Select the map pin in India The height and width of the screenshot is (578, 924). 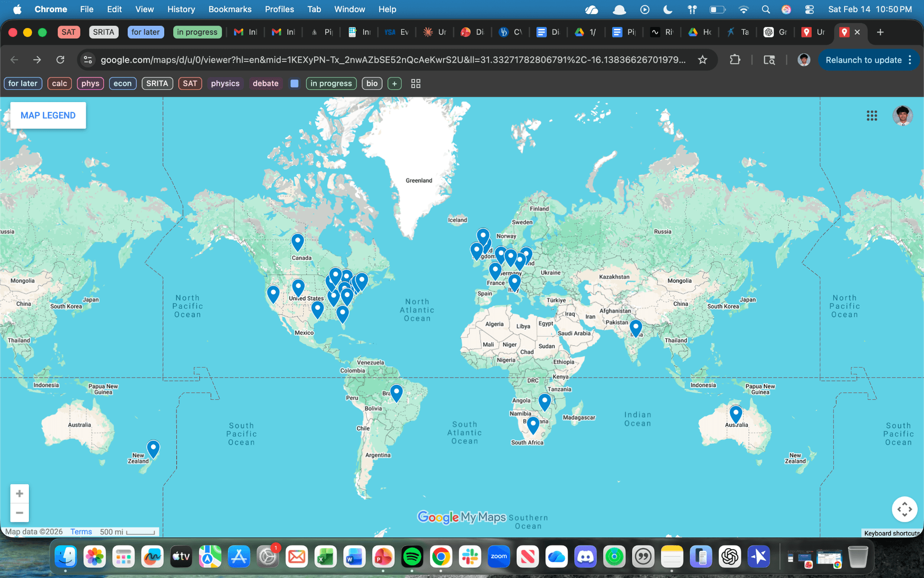click(636, 328)
